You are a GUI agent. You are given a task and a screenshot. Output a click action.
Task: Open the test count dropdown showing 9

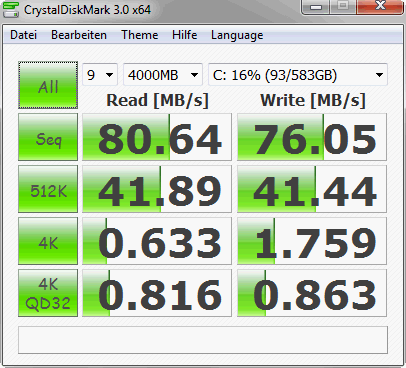(x=100, y=75)
